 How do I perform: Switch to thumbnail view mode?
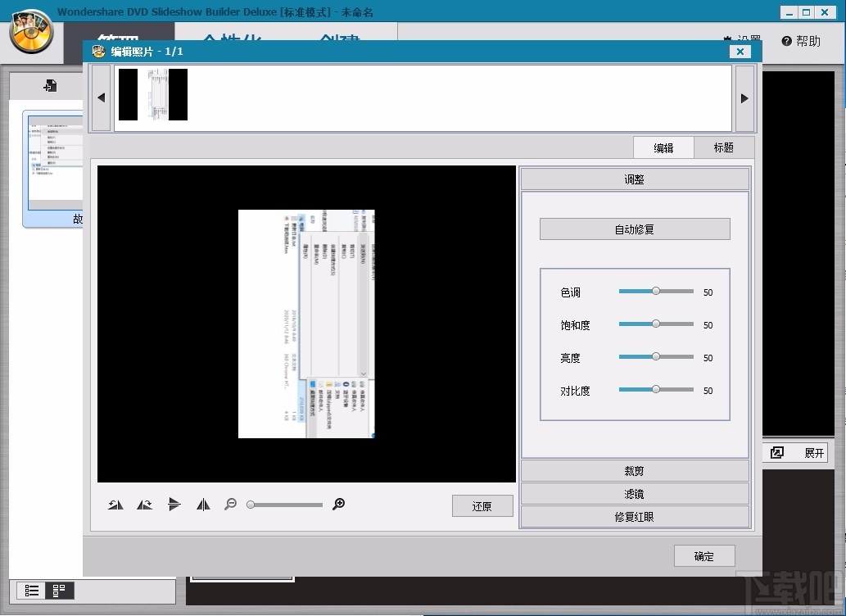(57, 590)
